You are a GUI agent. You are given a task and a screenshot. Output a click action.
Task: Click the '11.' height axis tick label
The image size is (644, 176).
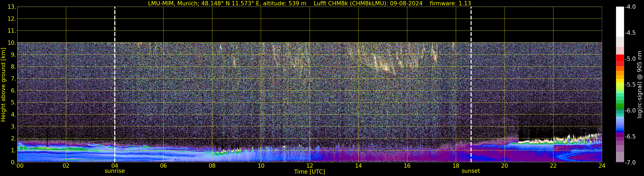pos(12,31)
